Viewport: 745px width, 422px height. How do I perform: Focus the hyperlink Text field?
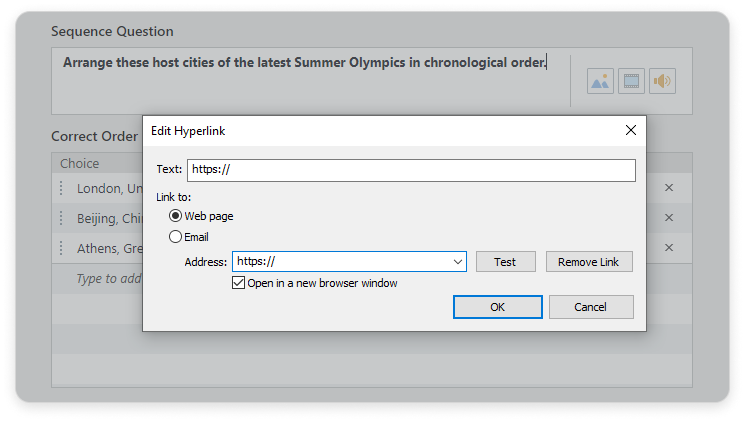411,170
